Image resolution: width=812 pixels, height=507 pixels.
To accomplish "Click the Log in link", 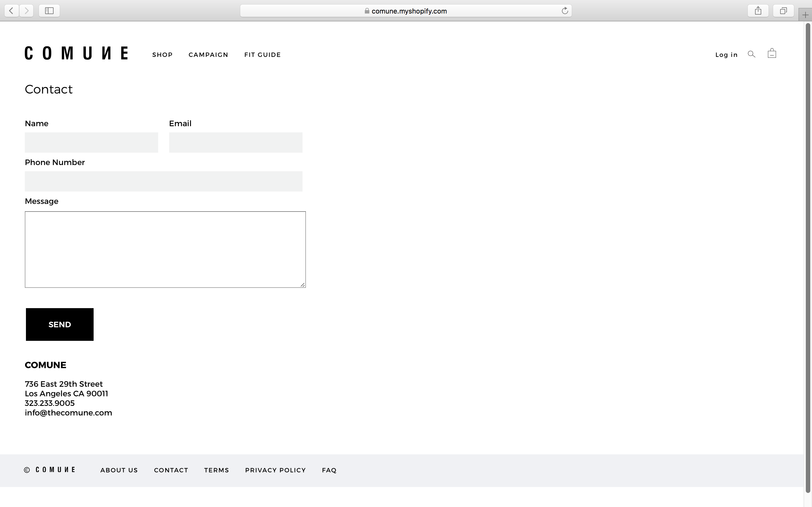I will pyautogui.click(x=727, y=55).
